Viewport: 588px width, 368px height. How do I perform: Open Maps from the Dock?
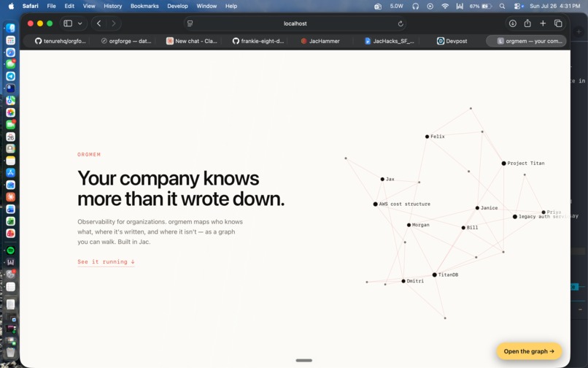click(x=10, y=100)
